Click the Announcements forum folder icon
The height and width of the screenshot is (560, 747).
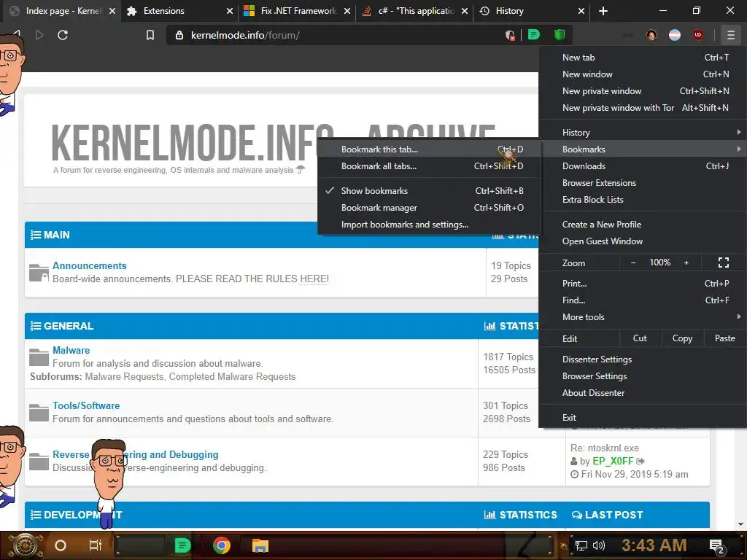pyautogui.click(x=39, y=273)
